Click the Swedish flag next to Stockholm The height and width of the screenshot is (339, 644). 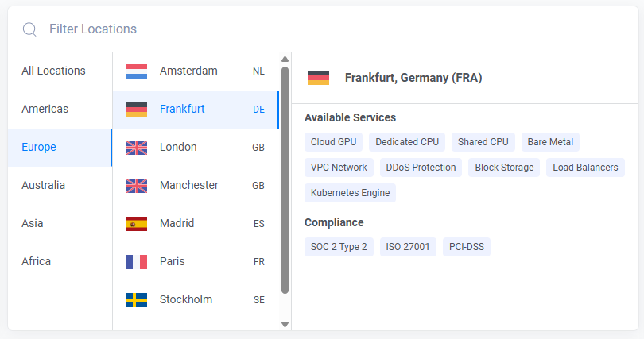[136, 300]
